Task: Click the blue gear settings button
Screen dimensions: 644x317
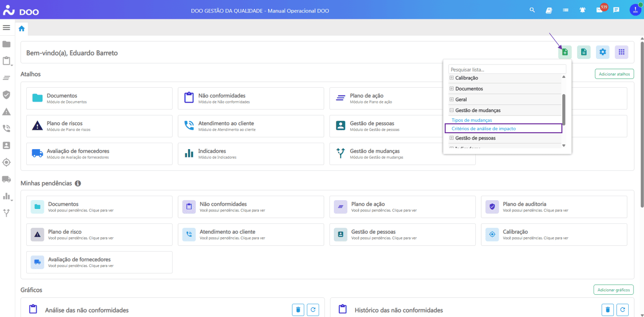Action: point(602,52)
